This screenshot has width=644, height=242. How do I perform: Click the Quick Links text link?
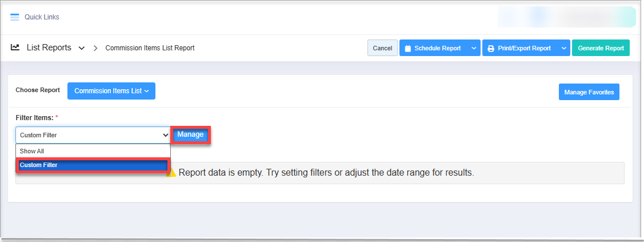coord(42,17)
